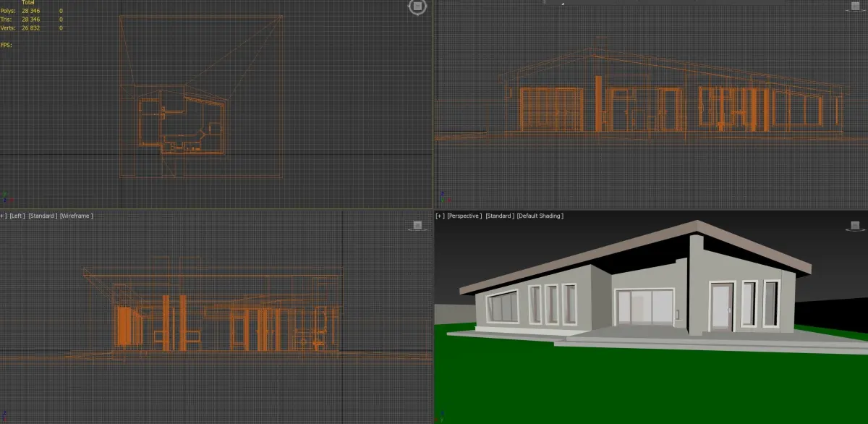This screenshot has height=424, width=868.
Task: Open the [+] menu of the Left viewport
Action: (3, 216)
